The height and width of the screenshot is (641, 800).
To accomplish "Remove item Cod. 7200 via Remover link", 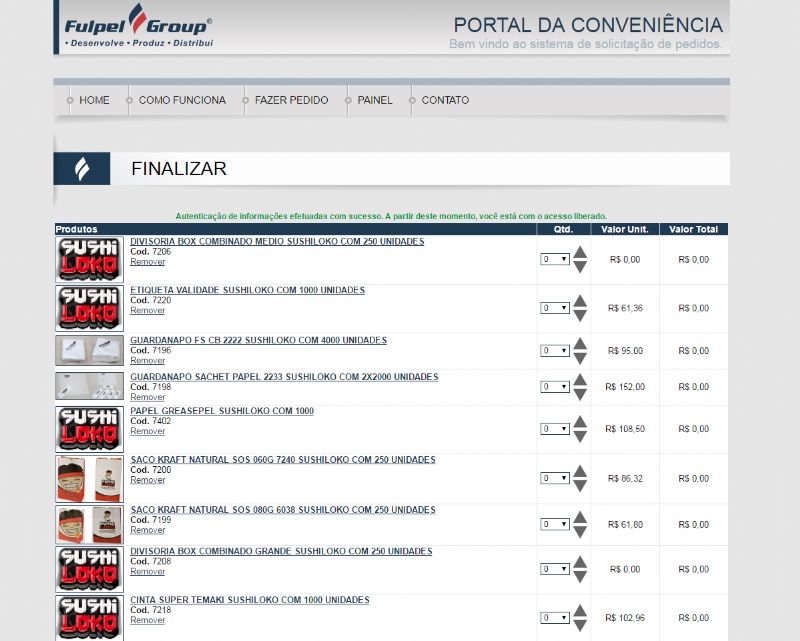I will pyautogui.click(x=147, y=480).
